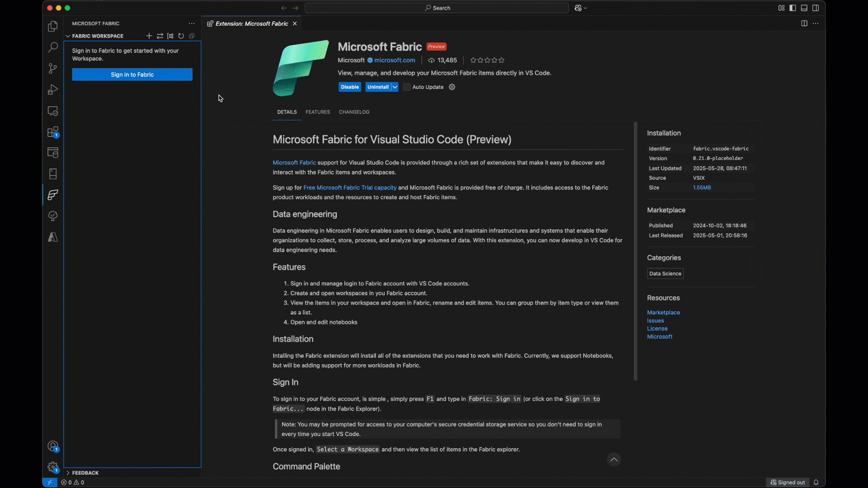
Task: Open Manage gear in activity bar
Action: (x=53, y=468)
